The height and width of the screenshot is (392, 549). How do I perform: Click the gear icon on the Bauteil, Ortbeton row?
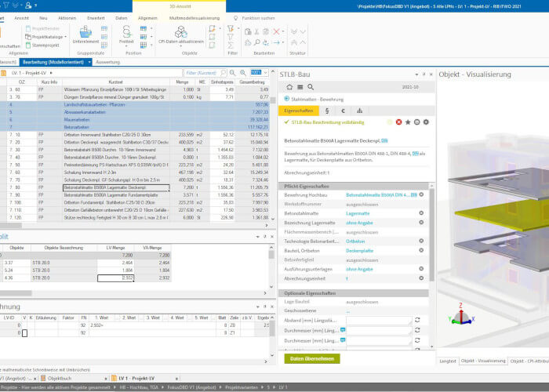coord(421,250)
